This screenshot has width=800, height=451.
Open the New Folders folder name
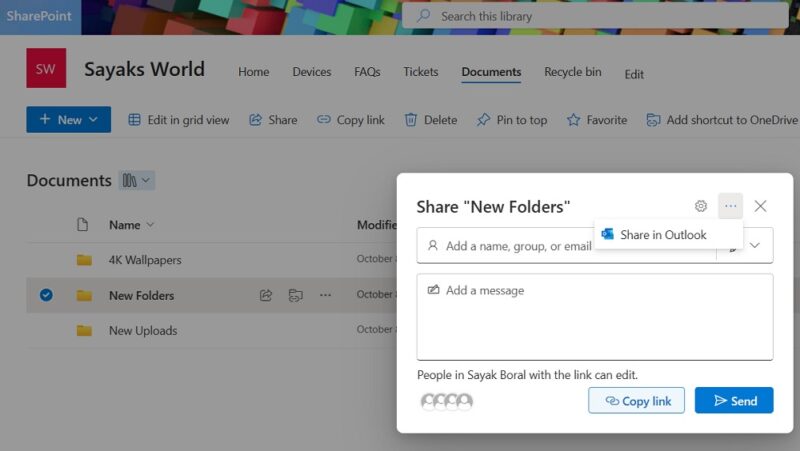point(141,295)
